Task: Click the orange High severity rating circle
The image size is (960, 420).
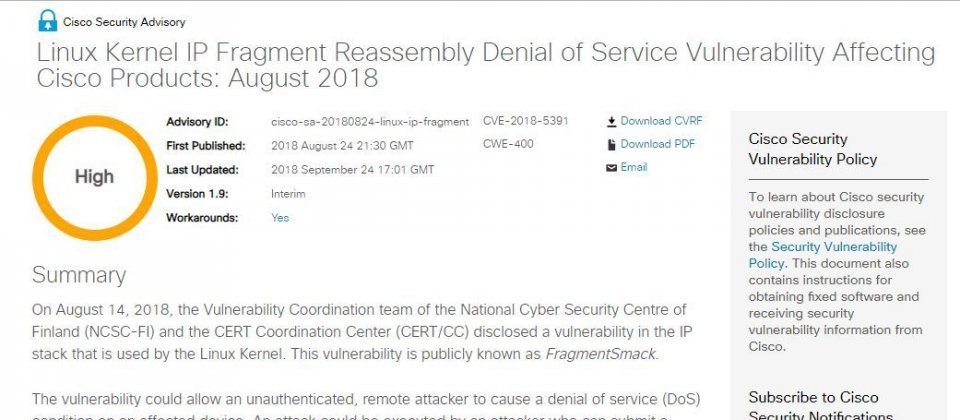Action: pos(94,177)
